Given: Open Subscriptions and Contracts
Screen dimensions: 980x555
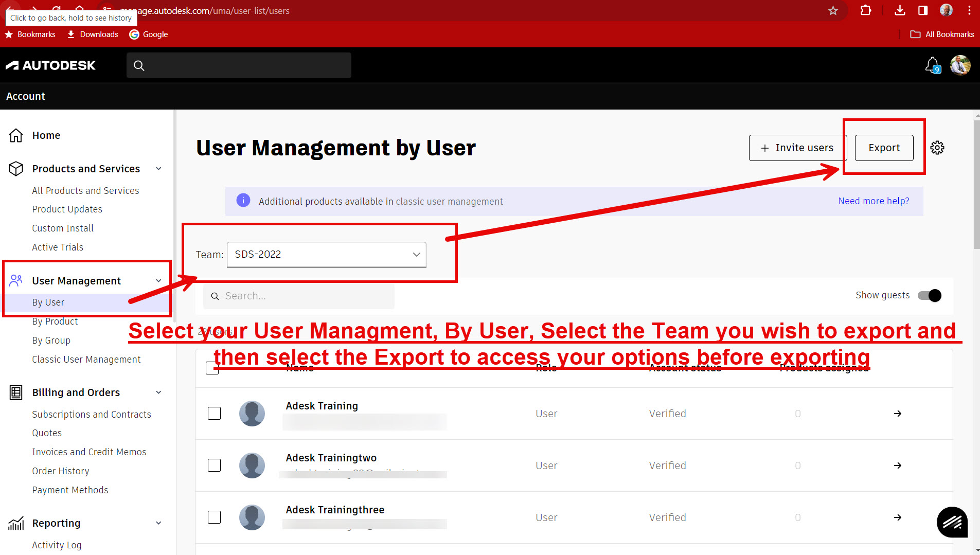Looking at the screenshot, I should [x=92, y=415].
